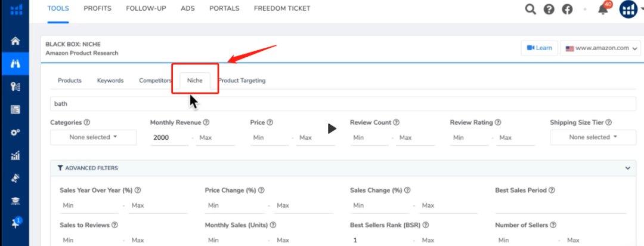
Task: Open the Shipping Size Tier dropdown
Action: [593, 137]
